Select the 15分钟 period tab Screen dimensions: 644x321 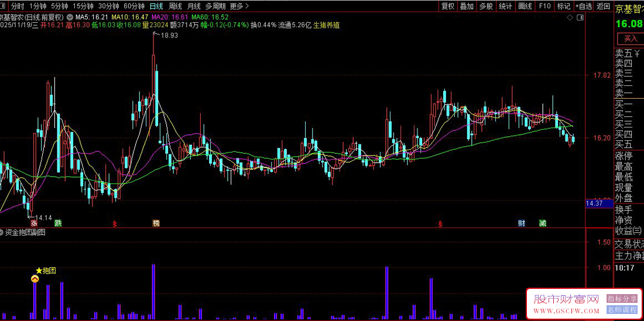83,6
